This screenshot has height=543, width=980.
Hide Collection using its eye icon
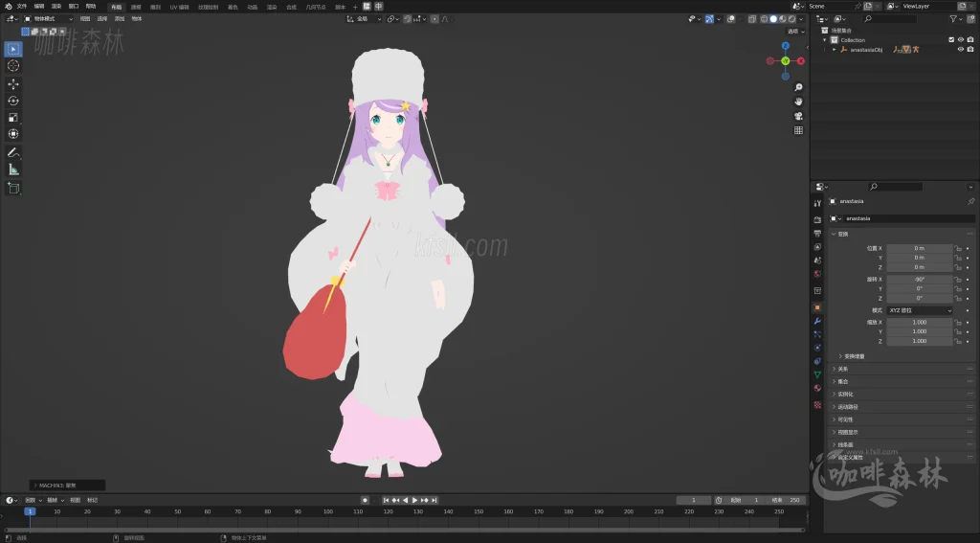pos(961,40)
